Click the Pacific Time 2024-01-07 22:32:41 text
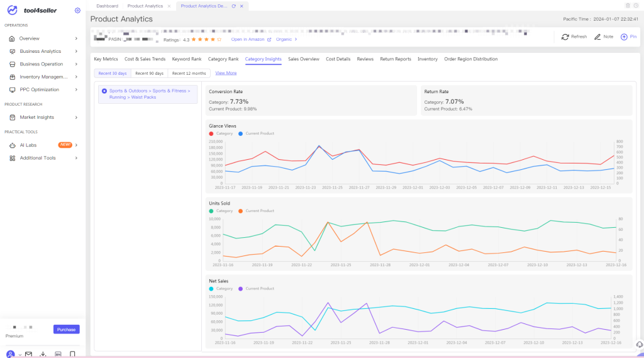This screenshot has width=644, height=358. (x=601, y=20)
